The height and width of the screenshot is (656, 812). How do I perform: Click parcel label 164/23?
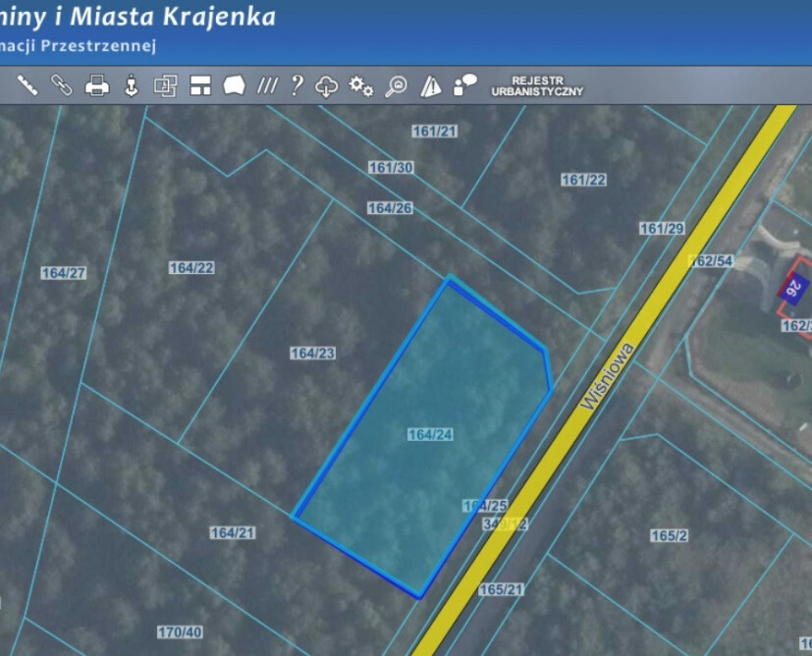313,354
